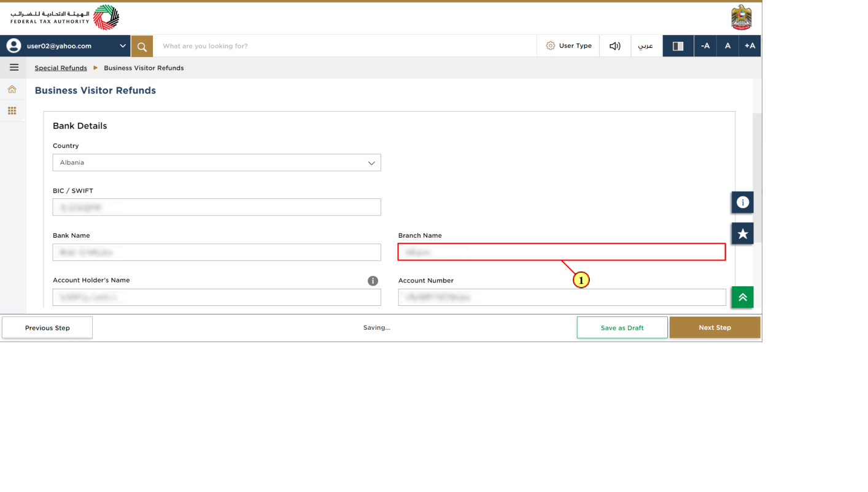Click the search magnifier button
This screenshot has height=492, width=868.
[x=142, y=46]
